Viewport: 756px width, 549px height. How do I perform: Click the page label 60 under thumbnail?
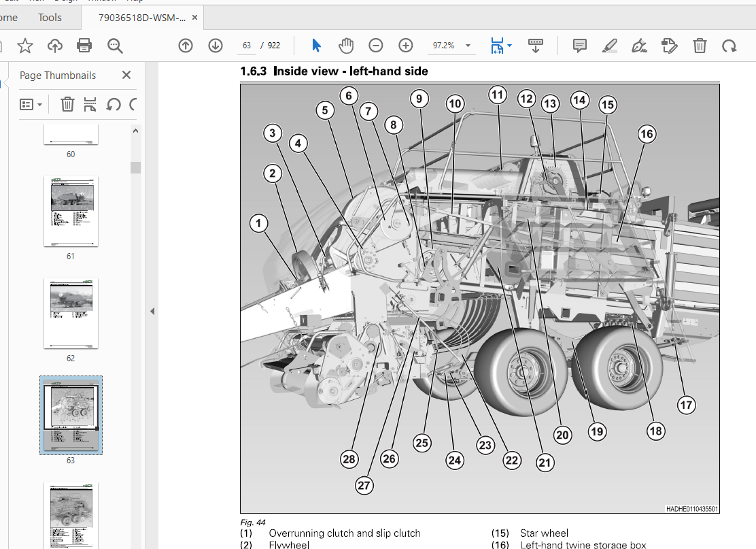71,154
